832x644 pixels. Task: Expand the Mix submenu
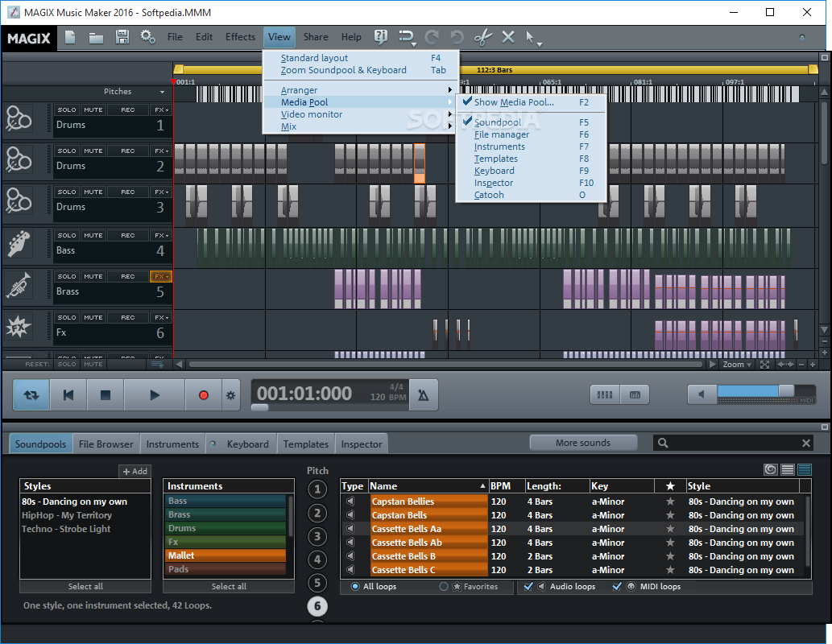point(362,126)
